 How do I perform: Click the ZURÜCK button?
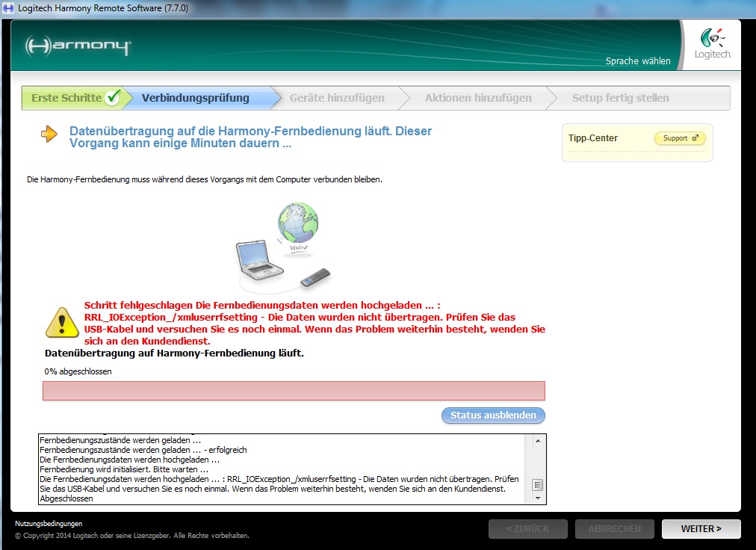coord(528,529)
